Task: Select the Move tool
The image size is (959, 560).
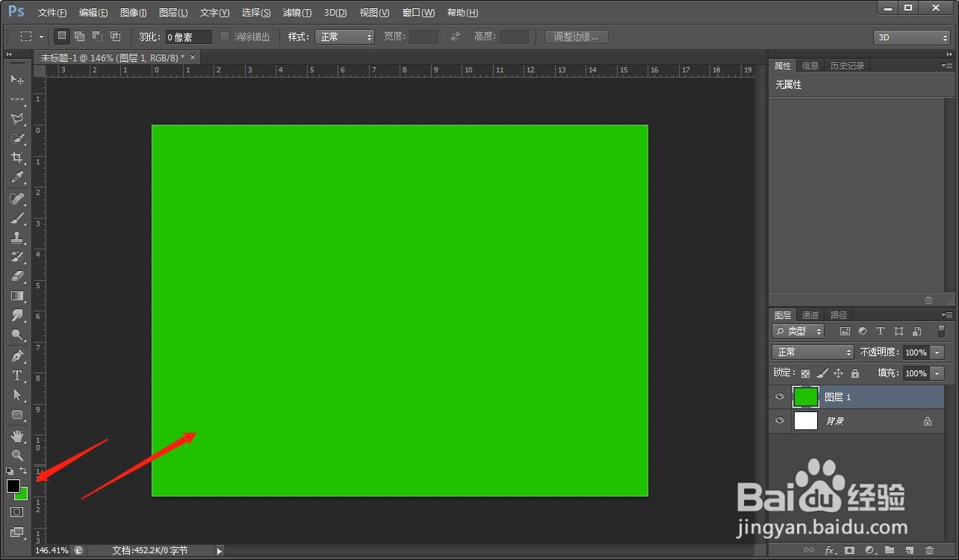Action: [x=17, y=79]
